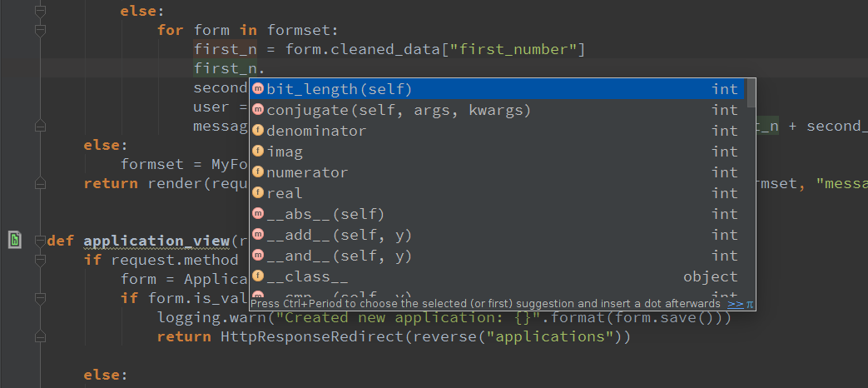Click the field icon beside imag
The width and height of the screenshot is (868, 388).
(x=258, y=151)
